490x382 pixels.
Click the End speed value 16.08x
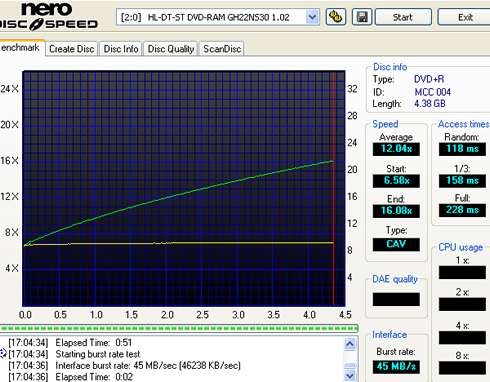(x=396, y=211)
